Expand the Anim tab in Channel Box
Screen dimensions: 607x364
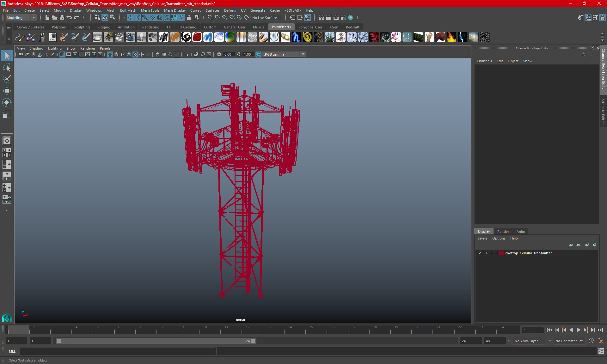tap(520, 231)
